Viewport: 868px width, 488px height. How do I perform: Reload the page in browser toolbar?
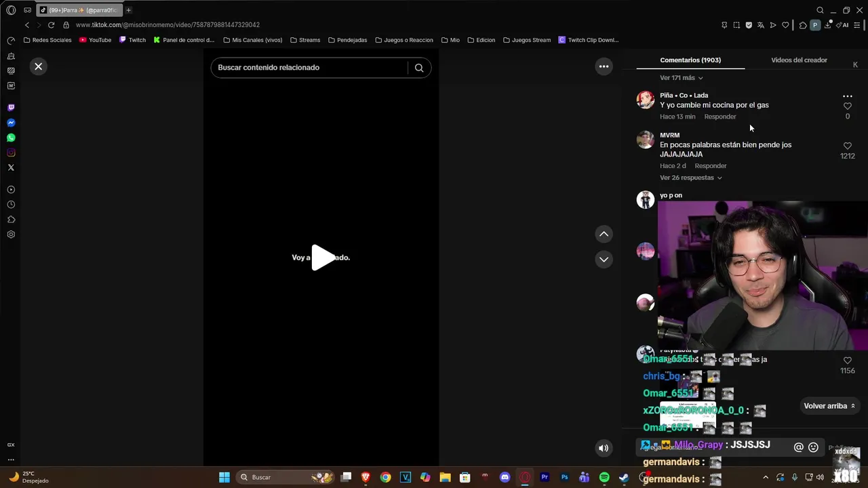pyautogui.click(x=51, y=25)
